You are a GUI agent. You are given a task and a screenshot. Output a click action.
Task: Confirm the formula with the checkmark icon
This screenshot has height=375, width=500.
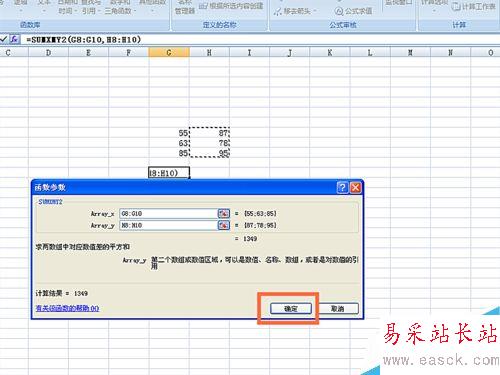[3, 39]
